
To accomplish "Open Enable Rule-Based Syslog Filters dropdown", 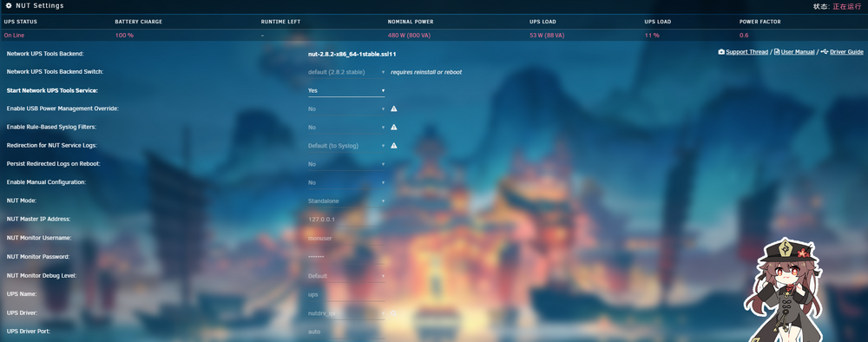I will (x=346, y=128).
